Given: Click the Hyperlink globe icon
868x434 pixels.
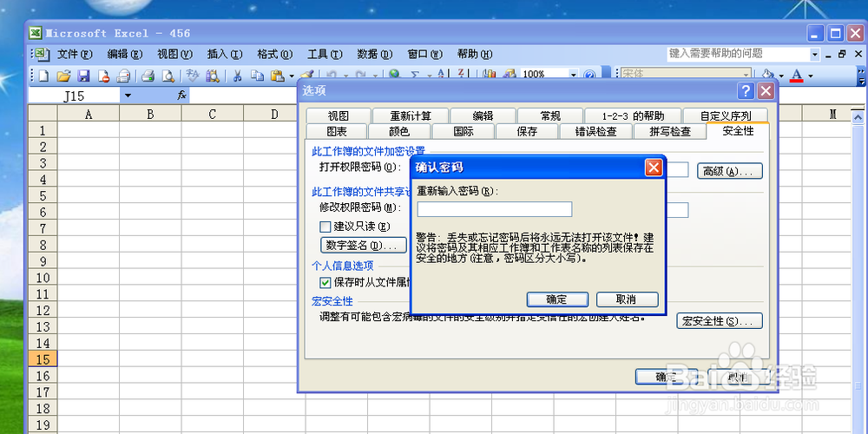Looking at the screenshot, I should pos(394,74).
